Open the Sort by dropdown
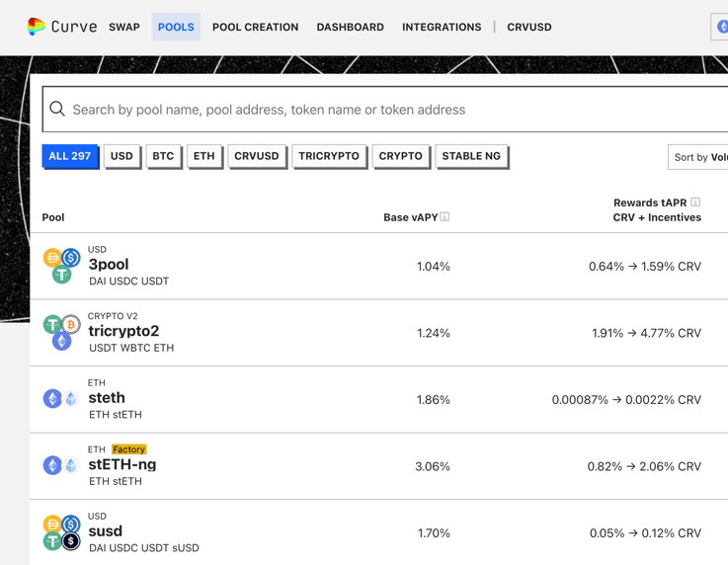Viewport: 728px width, 565px height. tap(698, 157)
